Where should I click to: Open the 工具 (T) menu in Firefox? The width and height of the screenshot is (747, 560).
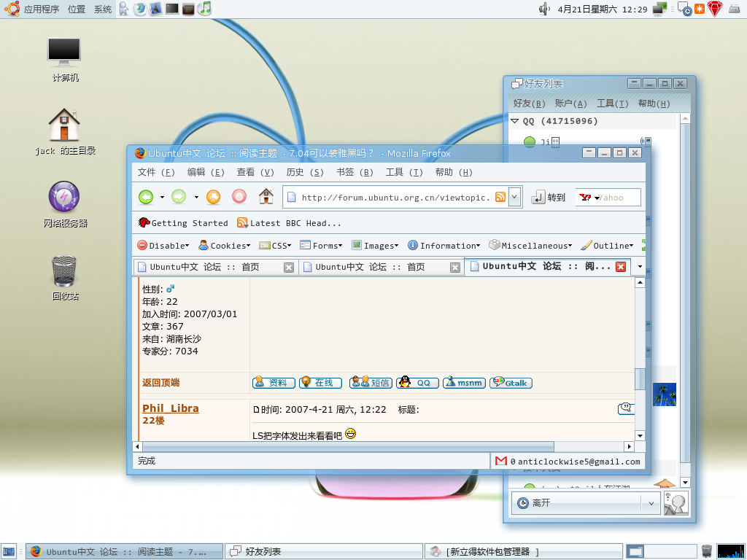404,172
